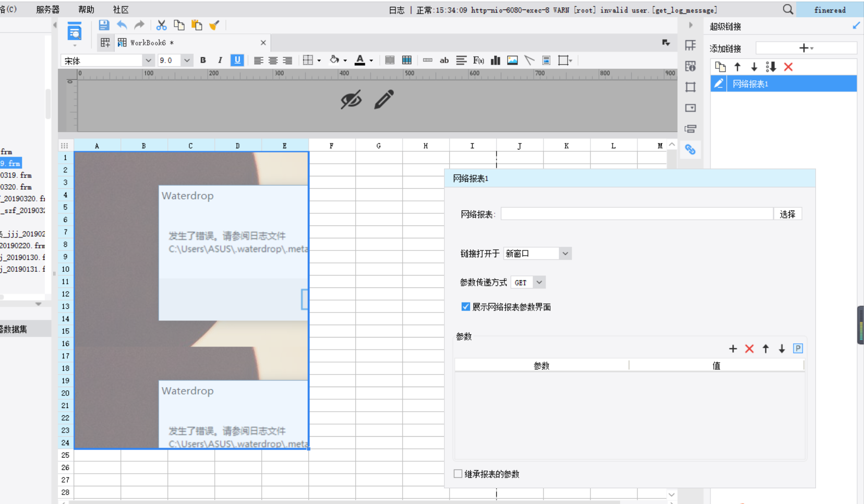Open the floating element panel icon
The height and width of the screenshot is (504, 864).
tap(690, 87)
